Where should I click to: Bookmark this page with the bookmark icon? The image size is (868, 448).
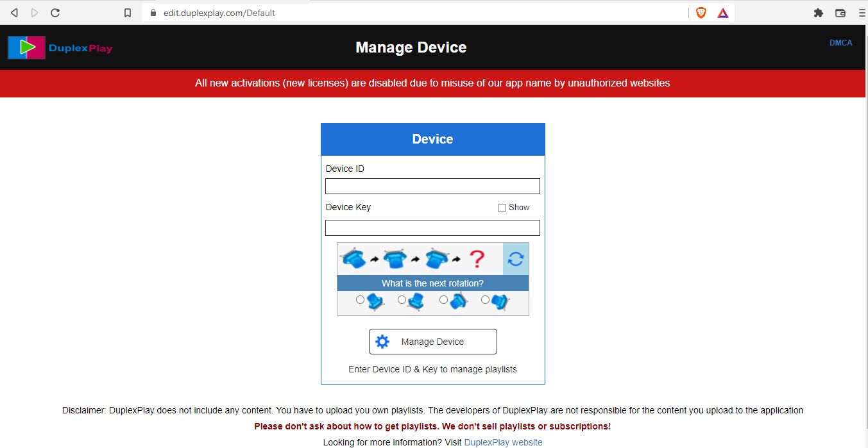point(128,13)
